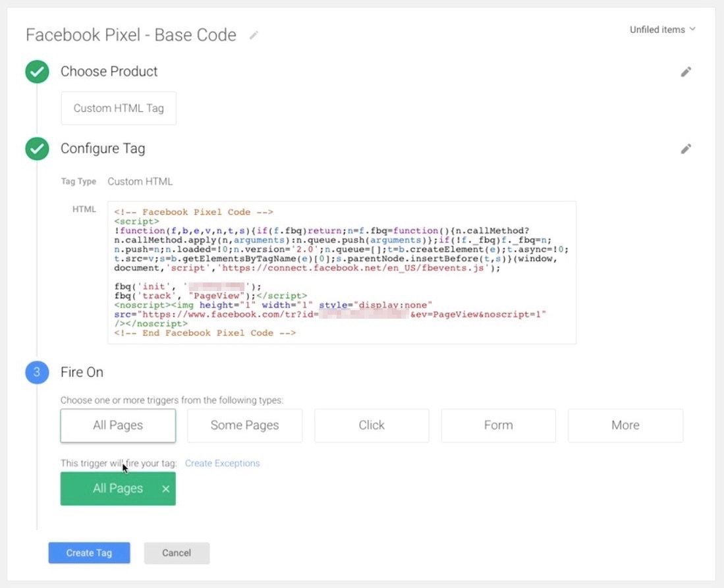The width and height of the screenshot is (724, 588).
Task: Select the Some Pages trigger type
Action: click(x=244, y=425)
